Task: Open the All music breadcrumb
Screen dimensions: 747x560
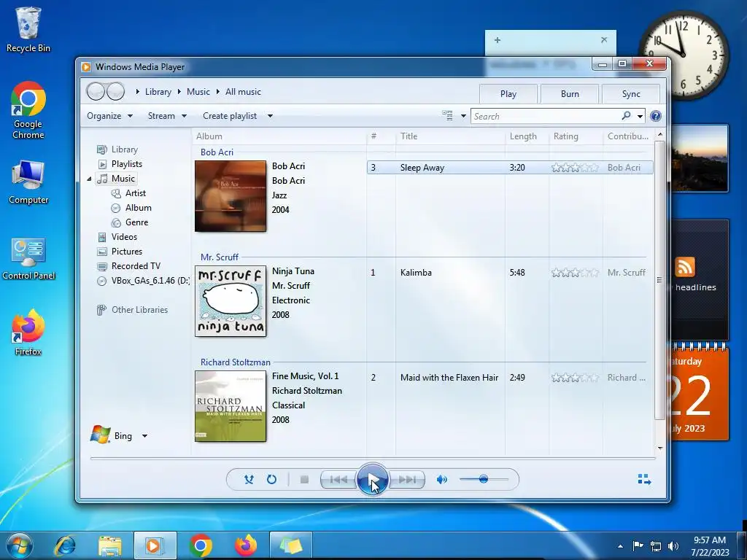Action: point(243,92)
